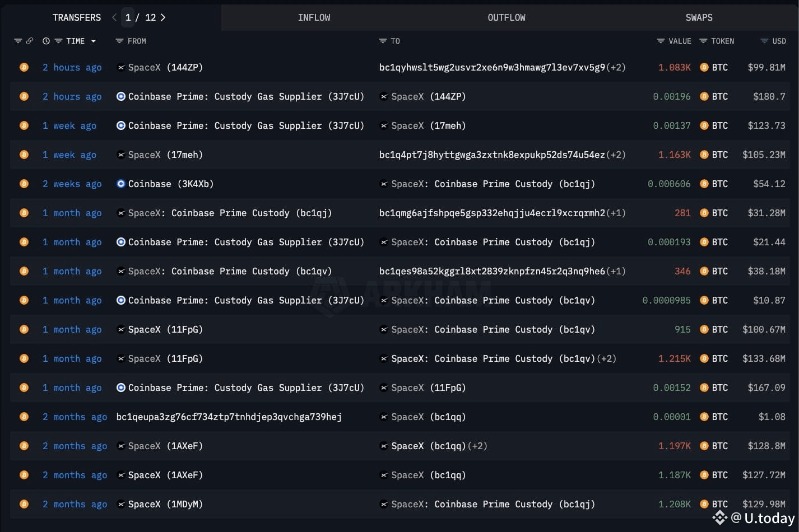Click the page number field showing 1
Viewport: 799px width, 532px height.
(128, 17)
